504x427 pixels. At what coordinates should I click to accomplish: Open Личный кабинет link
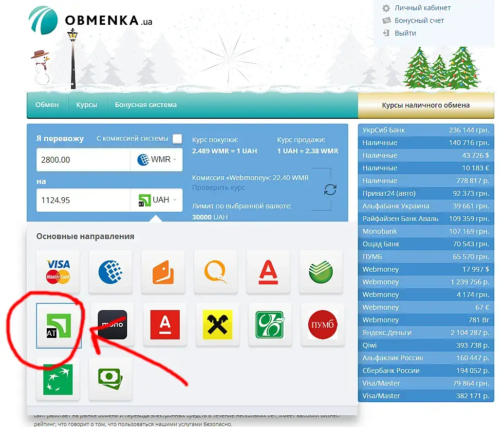click(422, 8)
